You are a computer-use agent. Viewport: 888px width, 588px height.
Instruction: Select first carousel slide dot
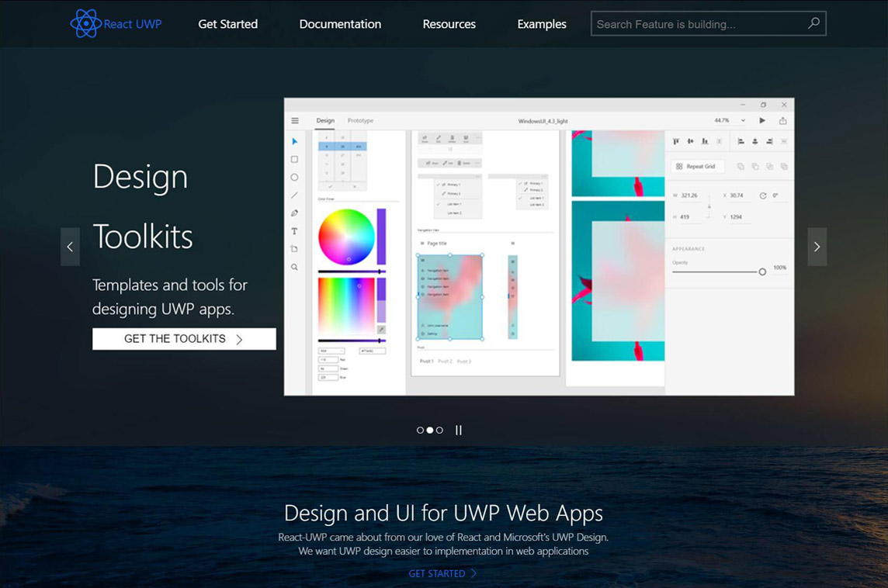tap(420, 430)
